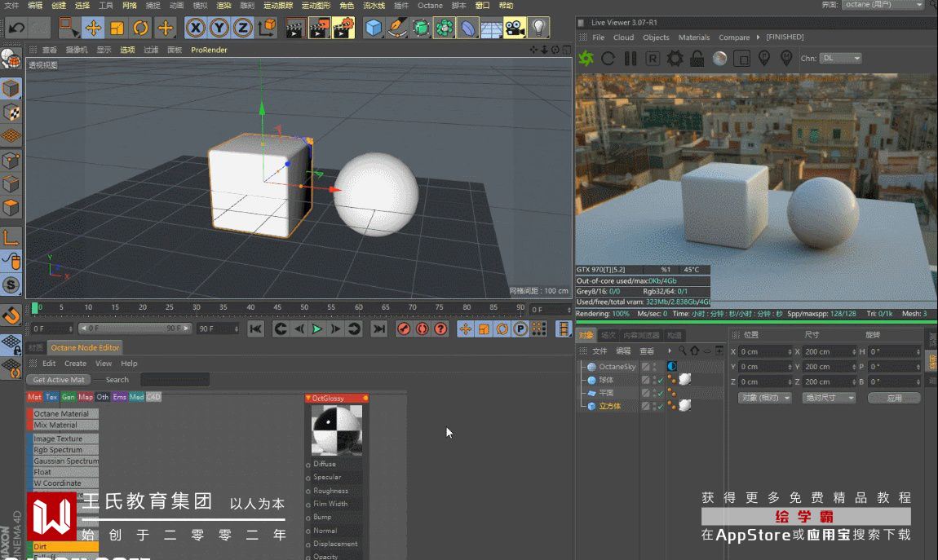Click the Get Active Mat button
The width and height of the screenshot is (938, 560).
coord(59,380)
